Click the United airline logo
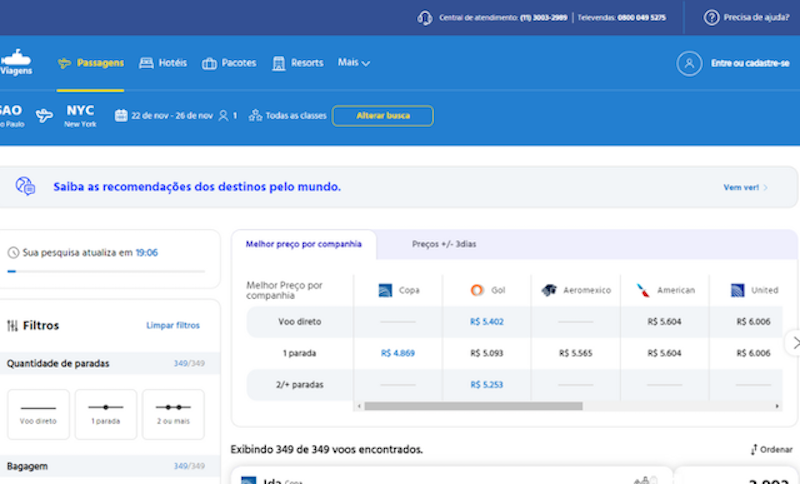This screenshot has height=484, width=800. (x=737, y=290)
